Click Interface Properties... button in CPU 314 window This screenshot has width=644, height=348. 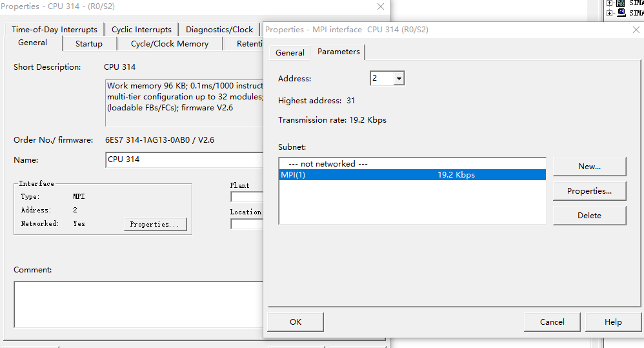pyautogui.click(x=155, y=224)
